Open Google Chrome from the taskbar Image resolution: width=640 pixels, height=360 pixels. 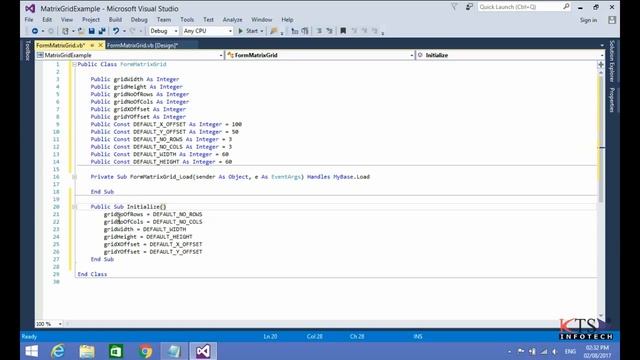(x=145, y=351)
